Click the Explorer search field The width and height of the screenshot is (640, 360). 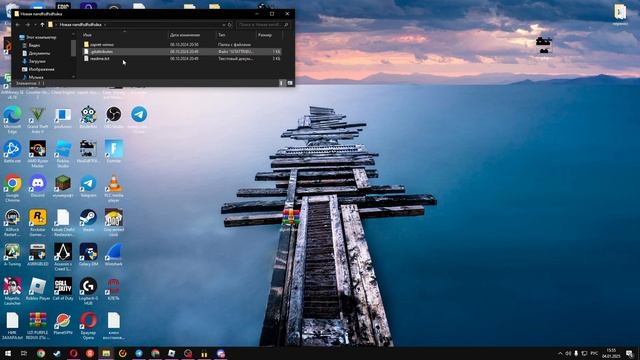pyautogui.click(x=263, y=25)
